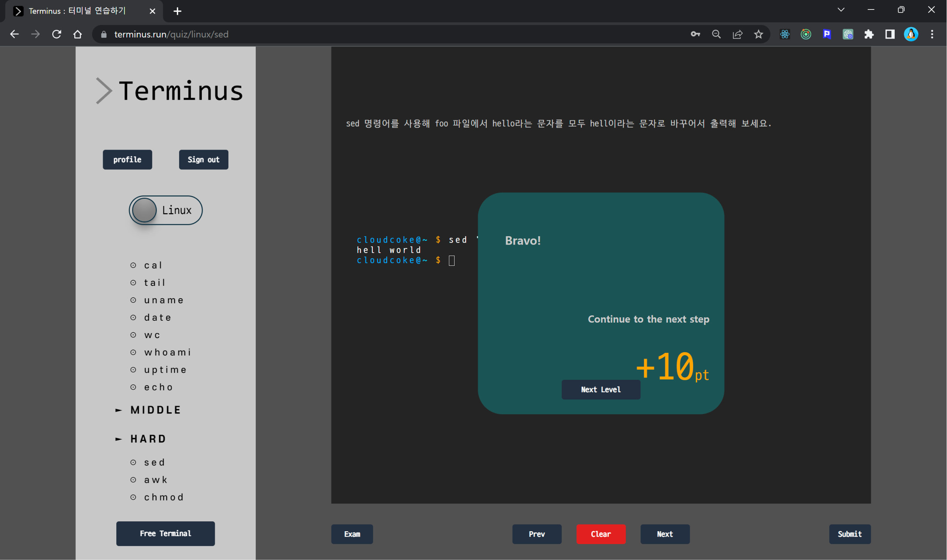Click the zoom magnifier icon in address bar
947x560 pixels.
716,34
